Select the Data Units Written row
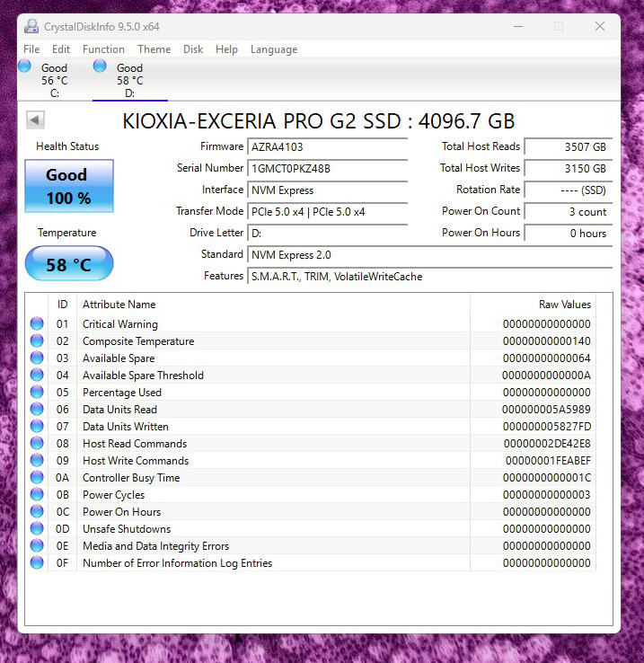Screen dimensions: 644x663 [x=269, y=427]
